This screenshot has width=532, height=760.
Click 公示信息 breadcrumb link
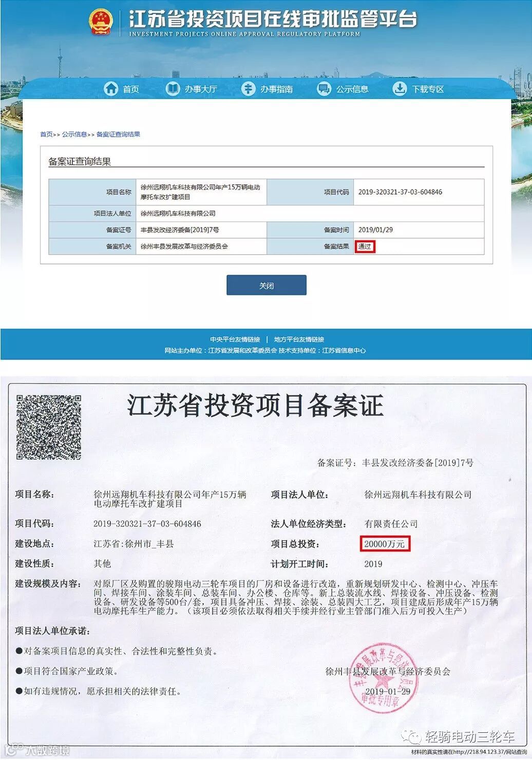(74, 135)
